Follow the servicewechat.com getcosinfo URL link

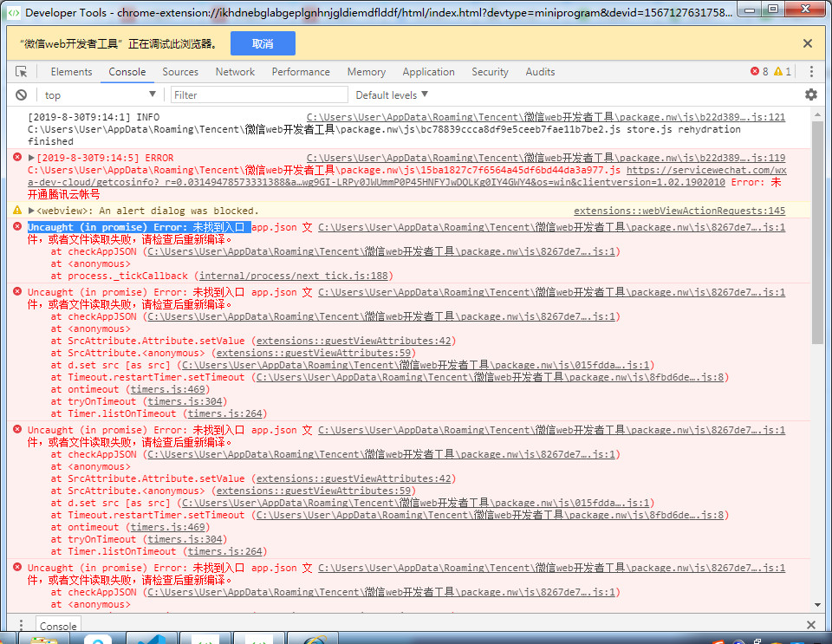pyautogui.click(x=407, y=176)
